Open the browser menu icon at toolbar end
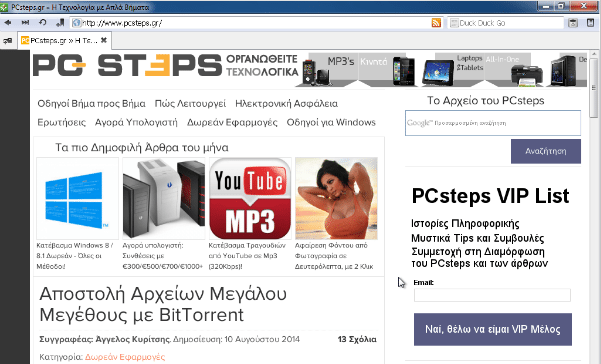Screen dimensions: 601x364 tap(590, 23)
